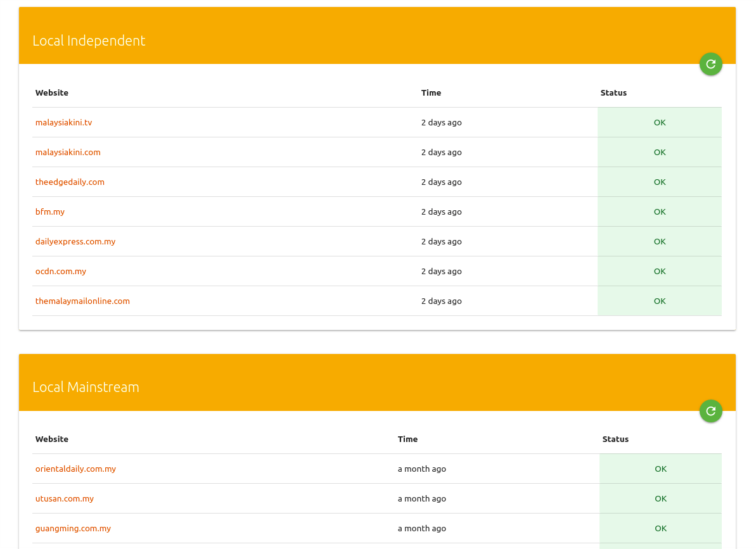
Task: Click the Status column header
Action: click(x=613, y=92)
